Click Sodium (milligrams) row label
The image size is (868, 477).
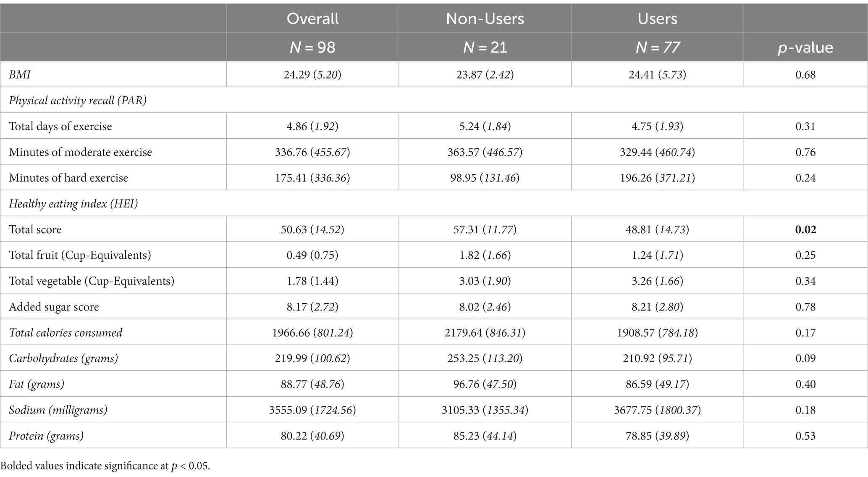[58, 410]
